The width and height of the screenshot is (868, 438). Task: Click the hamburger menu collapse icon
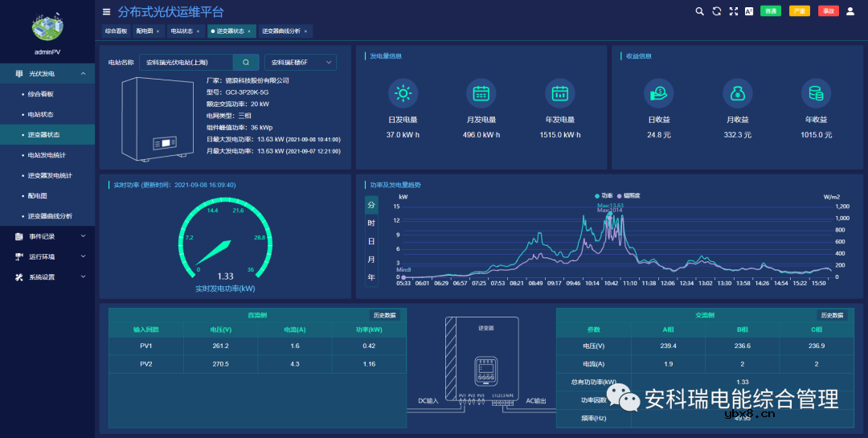tap(107, 12)
